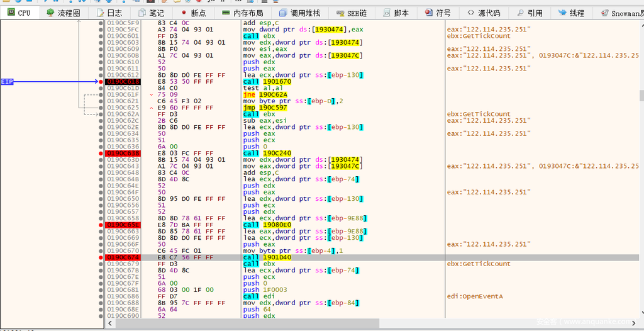
Task: Click the 断点 red dot icon
Action: (x=184, y=13)
